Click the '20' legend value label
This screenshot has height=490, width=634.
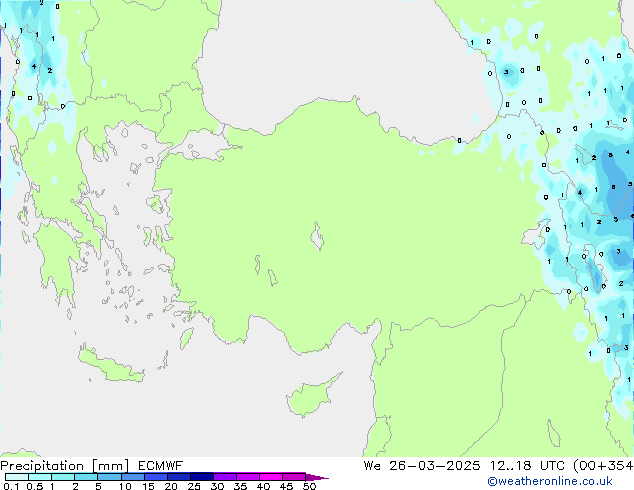point(171,486)
